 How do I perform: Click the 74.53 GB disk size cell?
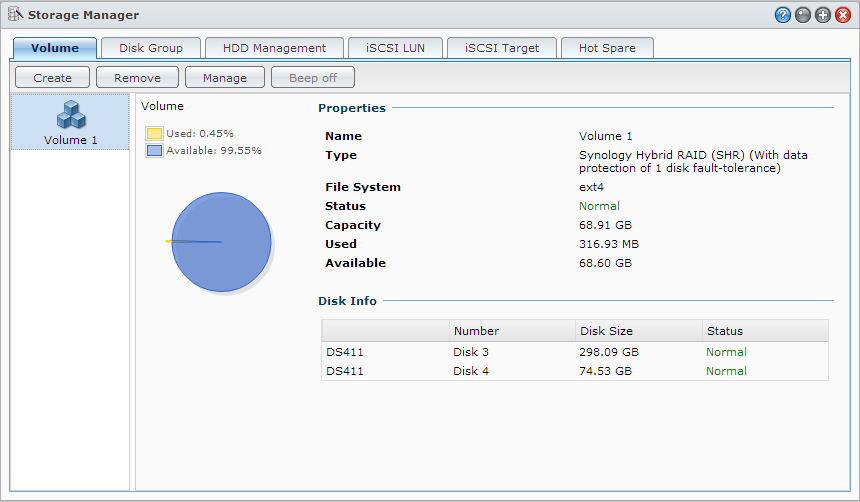click(606, 371)
